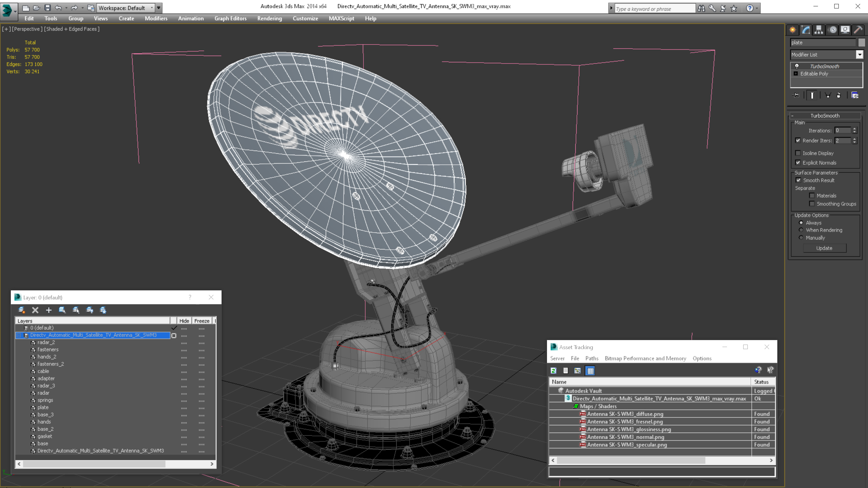Screen dimensions: 868x488
Task: Enable Separate by Materials checkbox
Action: pos(812,195)
